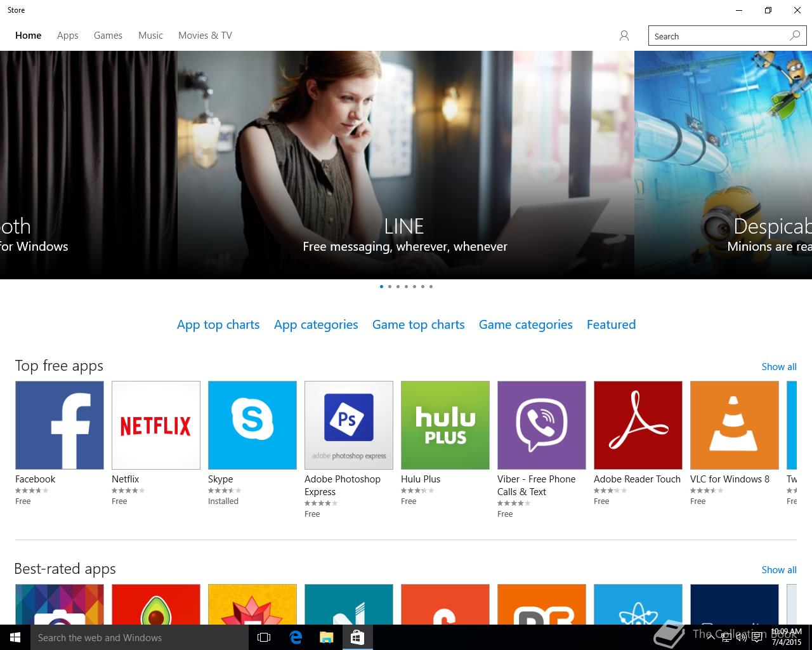Image resolution: width=812 pixels, height=650 pixels.
Task: Open Game top charts link
Action: pyautogui.click(x=418, y=324)
